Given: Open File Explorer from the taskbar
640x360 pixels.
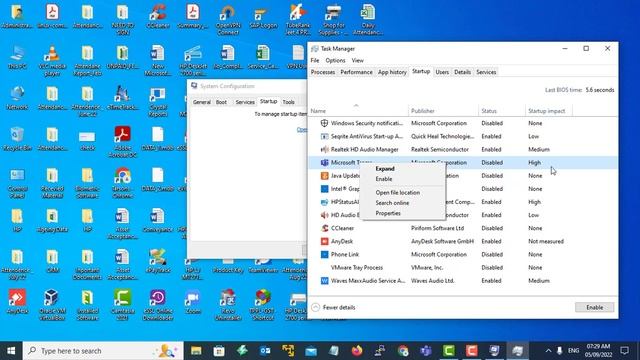Looking at the screenshot, I should click(196, 351).
